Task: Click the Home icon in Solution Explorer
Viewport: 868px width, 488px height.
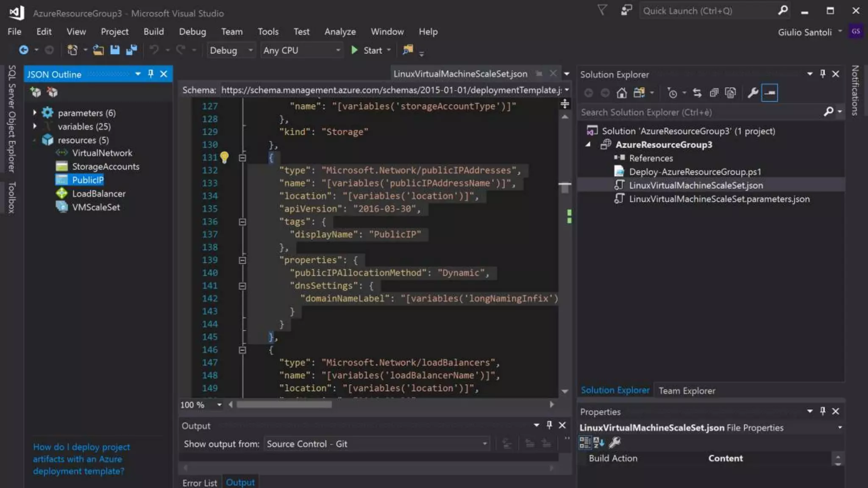Action: pos(621,93)
